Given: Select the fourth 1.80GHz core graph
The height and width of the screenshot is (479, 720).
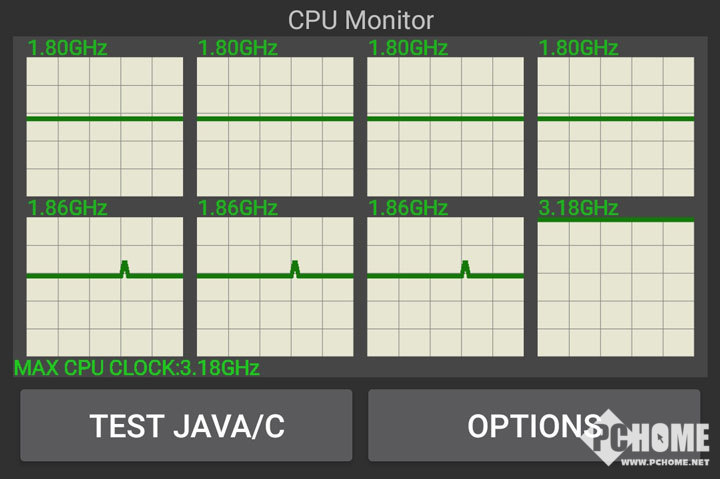Looking at the screenshot, I should 616,127.
